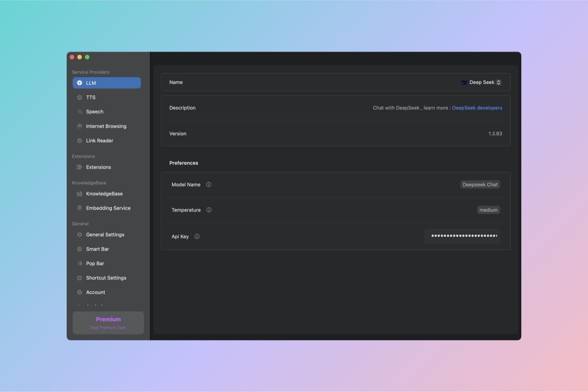588x392 pixels.
Task: Open the LLM service providers section
Action: pyautogui.click(x=107, y=83)
